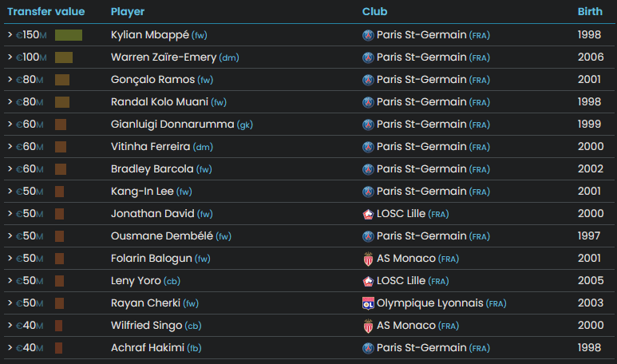The height and width of the screenshot is (364, 617).
Task: Expand the Achraf Hakimi €40M row chevron
Action: (x=10, y=347)
